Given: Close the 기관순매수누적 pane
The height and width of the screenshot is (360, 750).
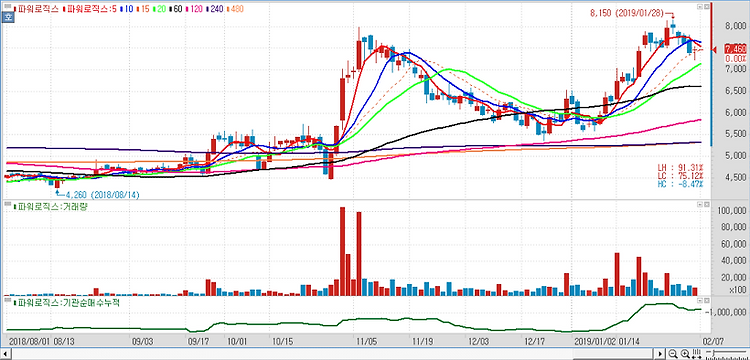Looking at the screenshot, I should [x=706, y=300].
